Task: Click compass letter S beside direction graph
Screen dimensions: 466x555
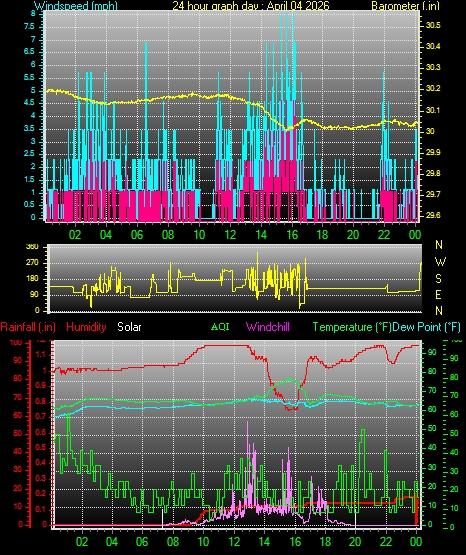Action: [438, 279]
